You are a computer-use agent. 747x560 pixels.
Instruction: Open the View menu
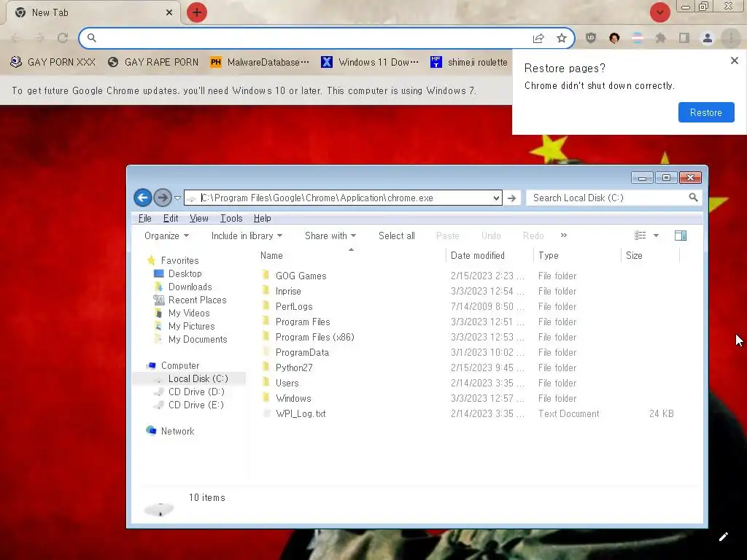pyautogui.click(x=198, y=218)
